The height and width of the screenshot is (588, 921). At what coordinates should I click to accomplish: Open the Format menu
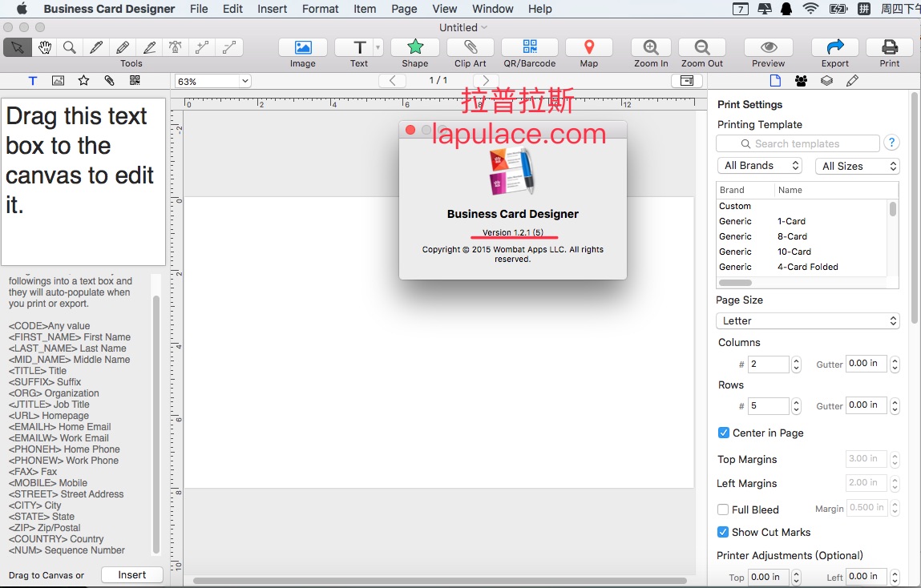point(320,9)
